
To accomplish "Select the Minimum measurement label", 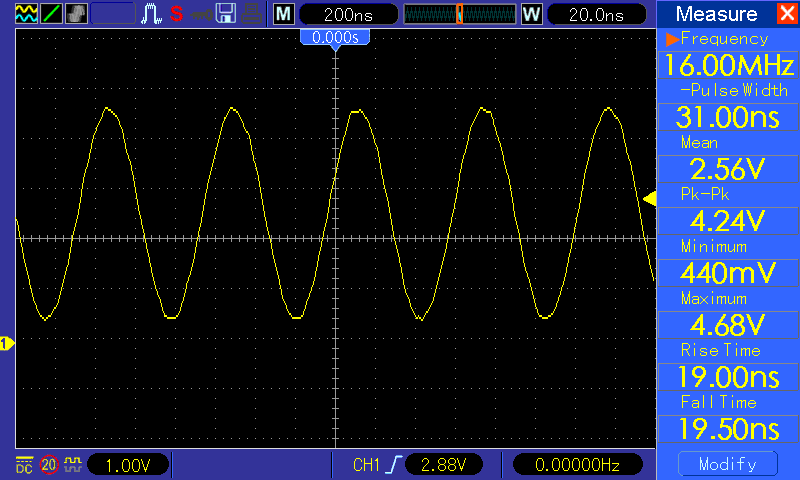I will [714, 246].
